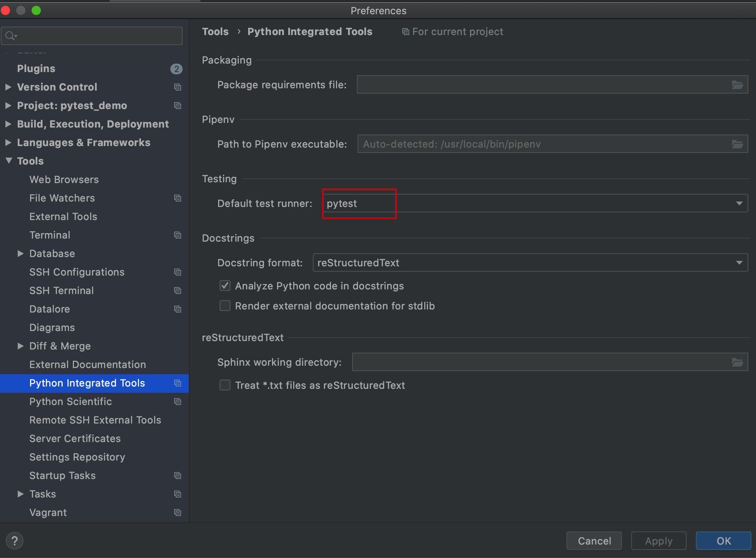
Task: Collapse the Tools tree section
Action: coord(8,161)
